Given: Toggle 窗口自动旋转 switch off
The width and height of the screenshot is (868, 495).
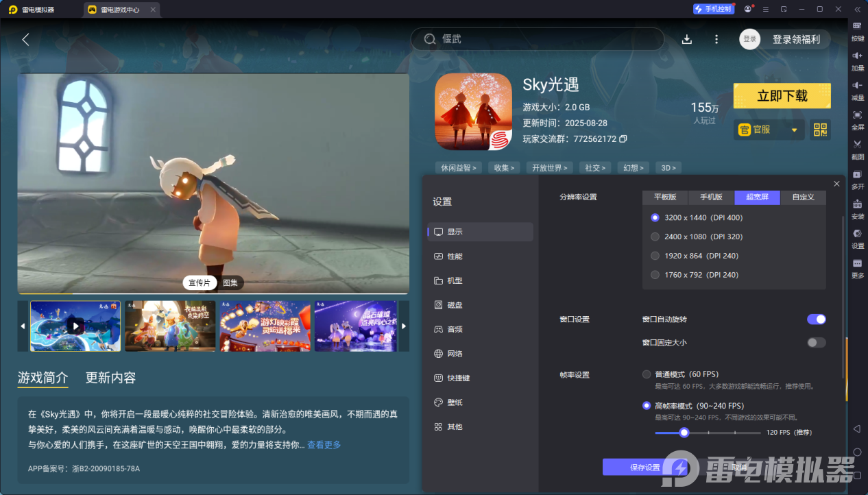Looking at the screenshot, I should (x=817, y=319).
